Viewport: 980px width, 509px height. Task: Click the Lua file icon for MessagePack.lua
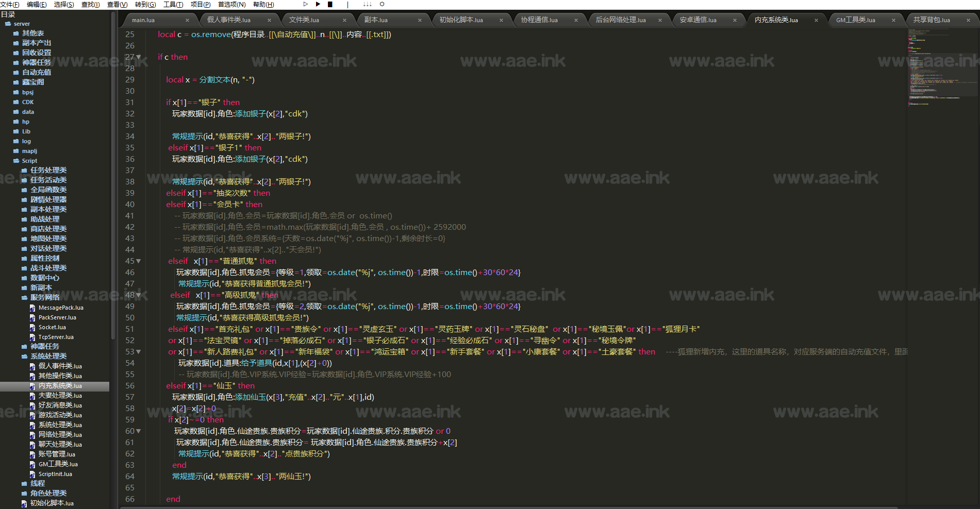(x=32, y=308)
